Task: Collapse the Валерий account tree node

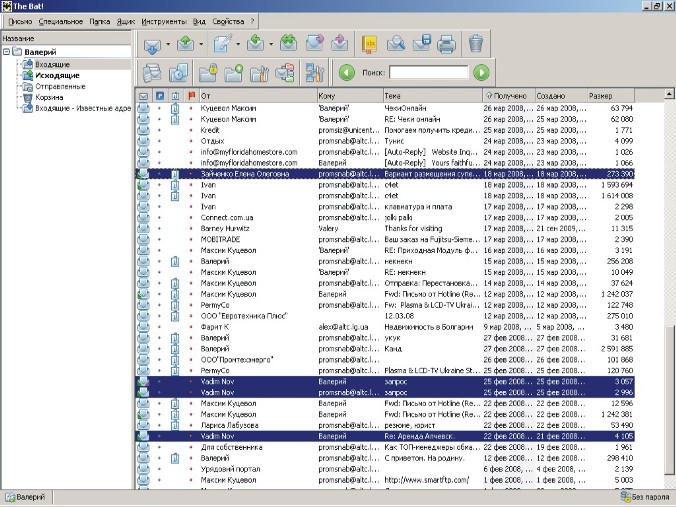Action: (x=6, y=52)
